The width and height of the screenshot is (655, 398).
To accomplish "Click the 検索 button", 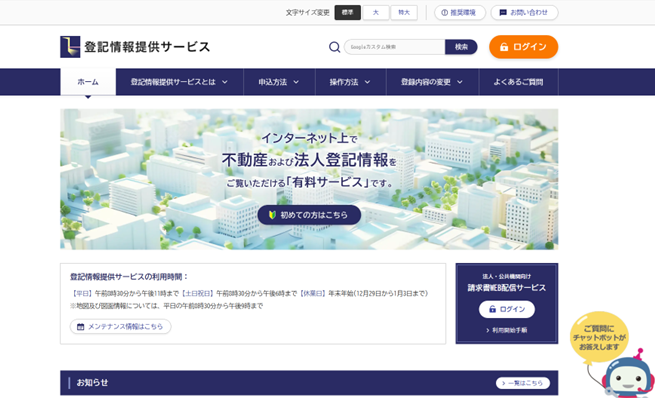I will 461,47.
